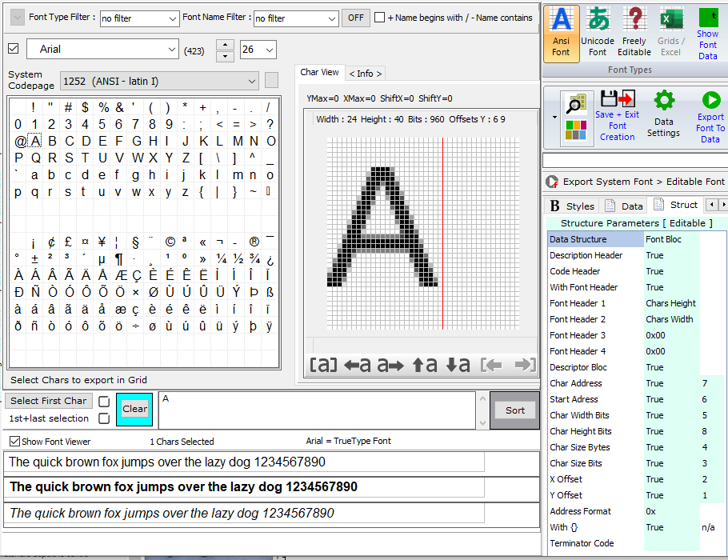Click the bracketed [a] fit-character icon

323,365
